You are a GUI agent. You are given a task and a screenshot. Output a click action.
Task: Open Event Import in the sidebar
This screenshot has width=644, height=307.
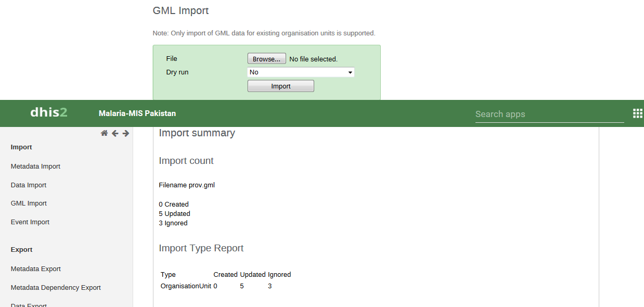30,222
